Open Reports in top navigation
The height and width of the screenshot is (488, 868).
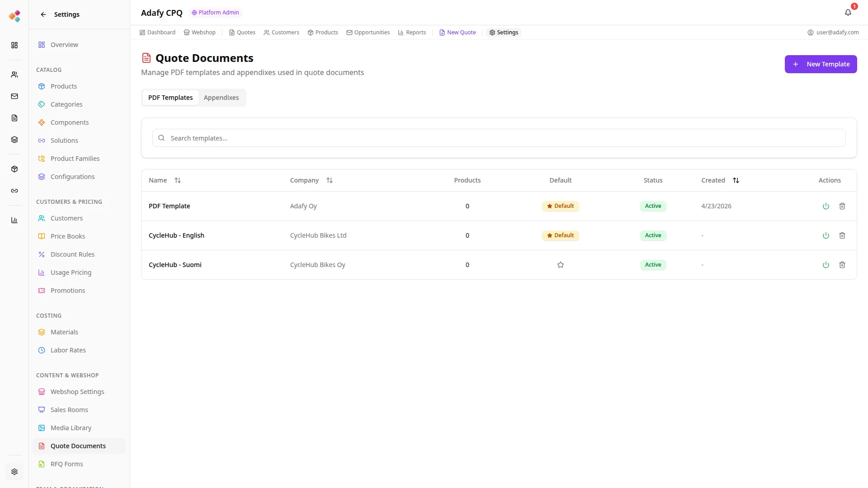coord(412,33)
